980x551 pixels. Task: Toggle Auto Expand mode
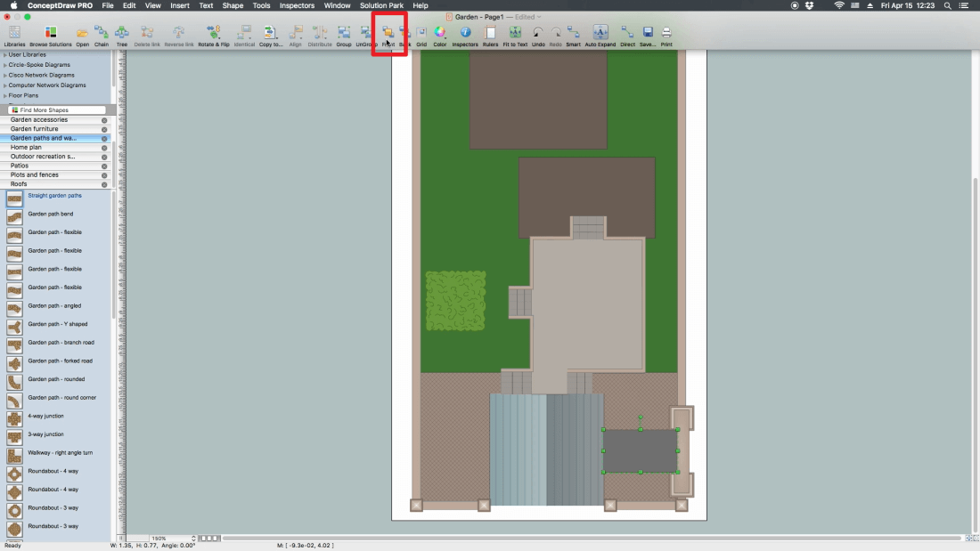pyautogui.click(x=600, y=33)
